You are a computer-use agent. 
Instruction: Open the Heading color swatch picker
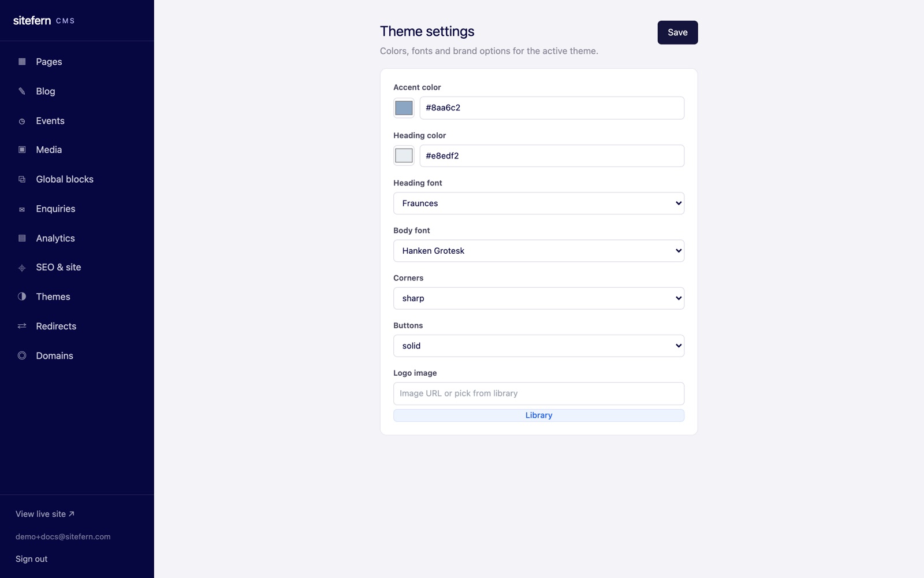(404, 155)
